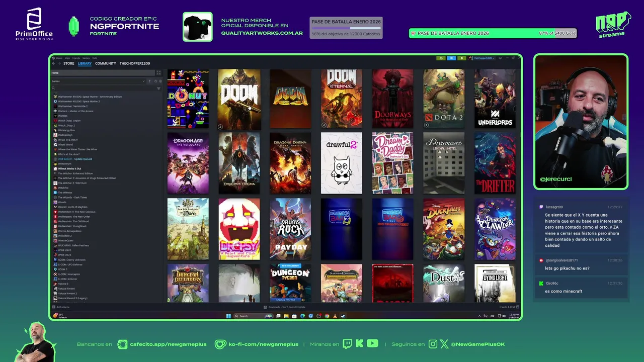The width and height of the screenshot is (644, 362).
Task: Select WWE 2K24 in game list
Action: click(x=64, y=255)
